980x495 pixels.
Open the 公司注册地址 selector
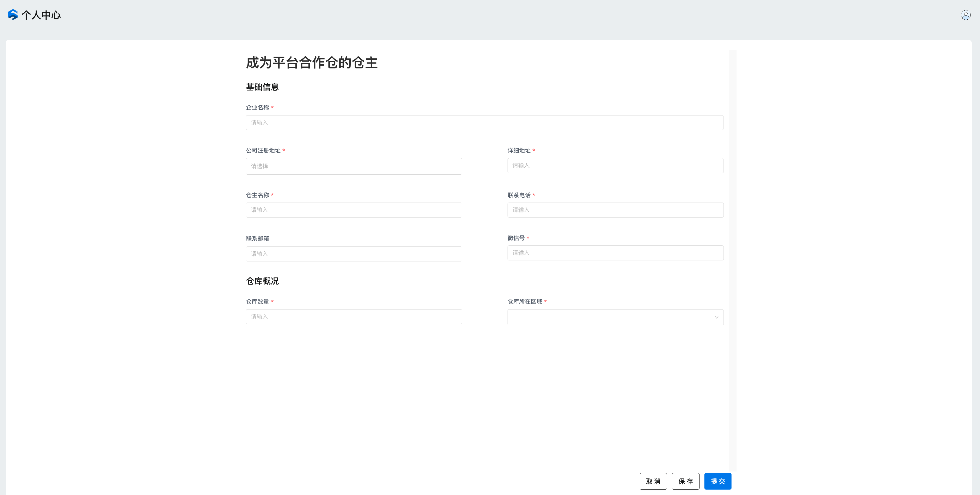point(354,166)
